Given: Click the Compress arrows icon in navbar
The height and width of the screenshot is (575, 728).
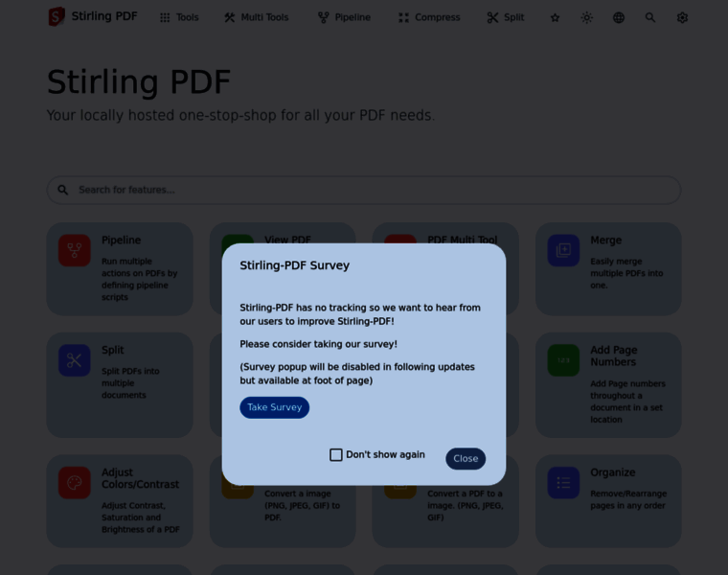Looking at the screenshot, I should pos(403,17).
